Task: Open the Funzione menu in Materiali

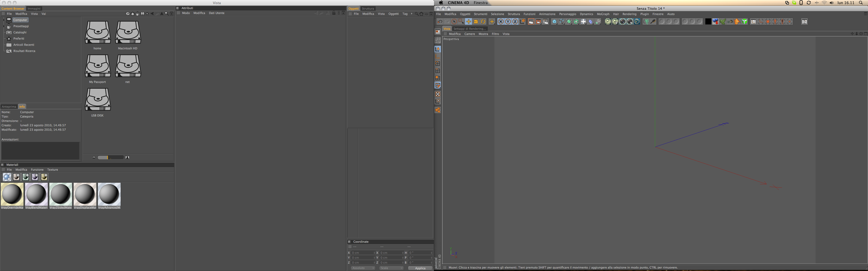Action: pyautogui.click(x=37, y=170)
